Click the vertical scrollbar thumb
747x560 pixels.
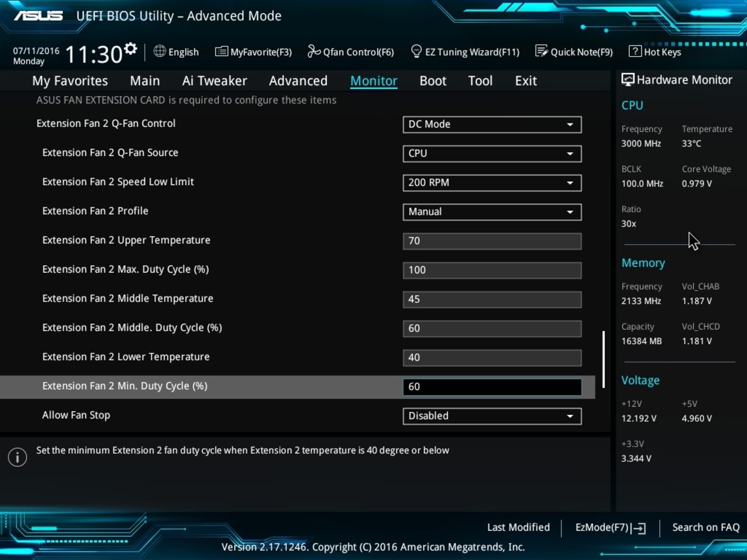click(x=604, y=360)
